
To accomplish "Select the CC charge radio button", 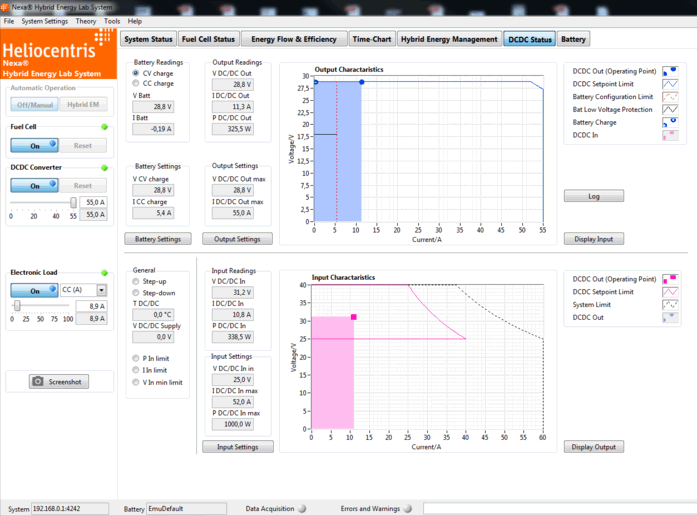I will [x=136, y=84].
